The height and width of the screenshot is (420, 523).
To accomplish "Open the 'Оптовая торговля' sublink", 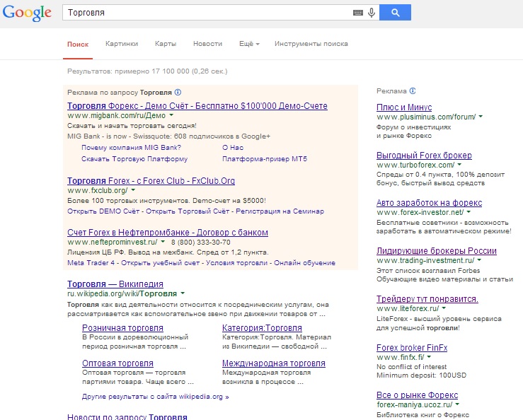I will (x=117, y=363).
